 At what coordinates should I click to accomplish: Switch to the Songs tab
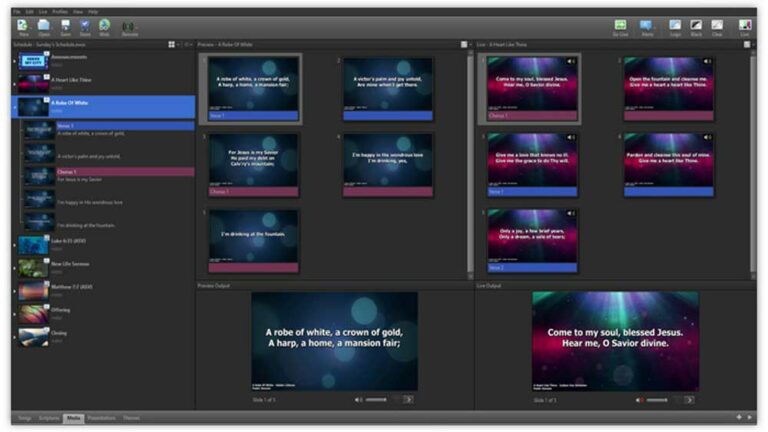point(24,418)
